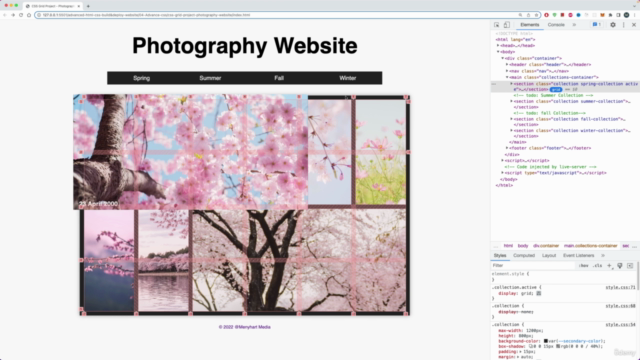Show more DevTools panels chevron
Viewport: 640px width, 360px height.
tap(574, 25)
